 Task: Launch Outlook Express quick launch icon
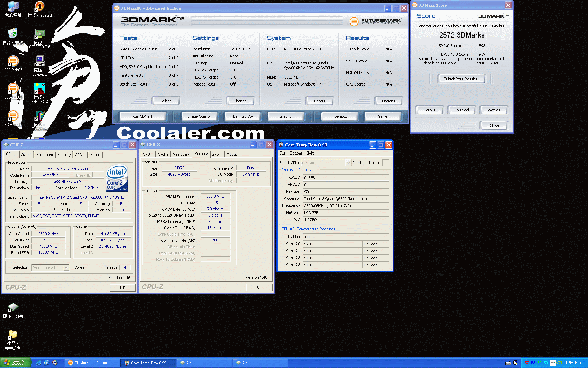(x=47, y=363)
